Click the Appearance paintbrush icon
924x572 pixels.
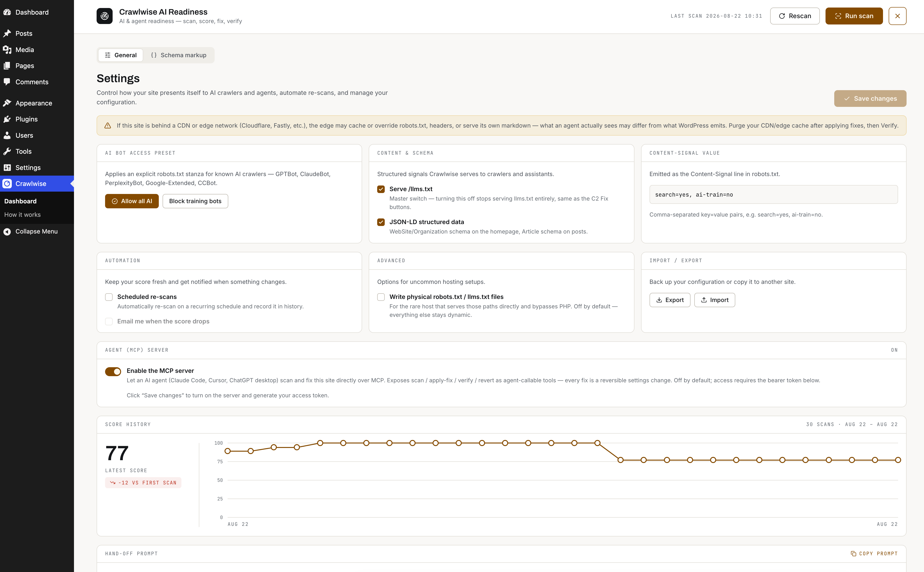pyautogui.click(x=7, y=103)
